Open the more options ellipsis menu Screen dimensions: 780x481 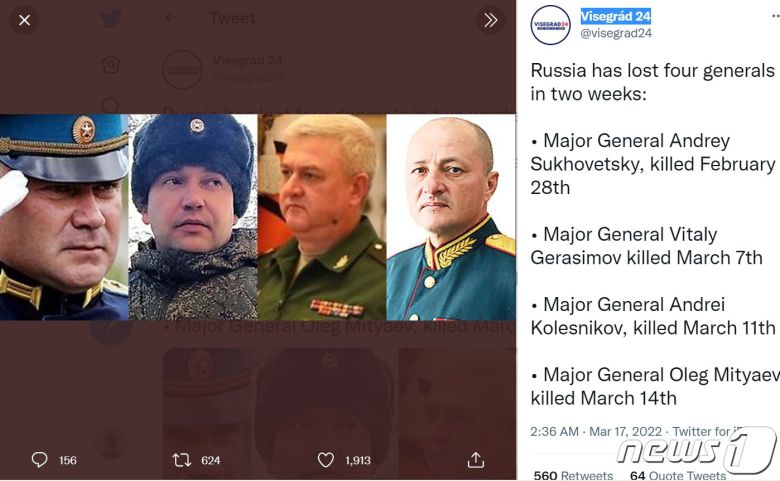[x=773, y=17]
